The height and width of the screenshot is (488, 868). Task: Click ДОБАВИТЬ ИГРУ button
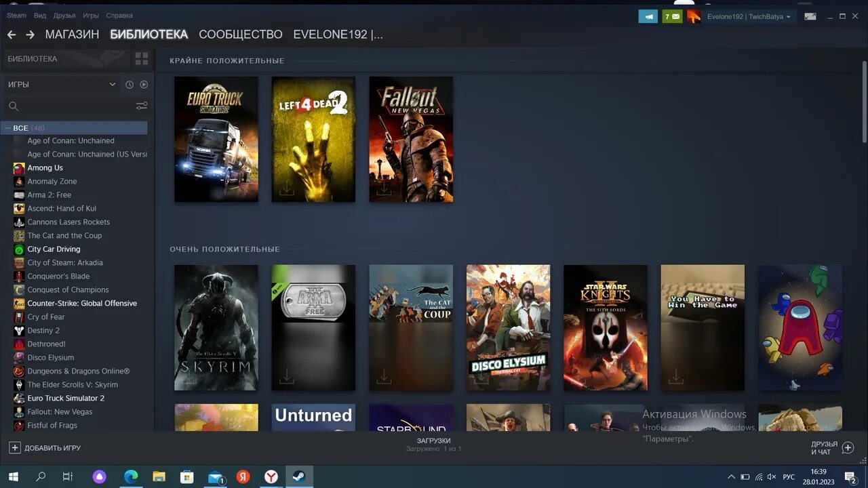(x=45, y=448)
